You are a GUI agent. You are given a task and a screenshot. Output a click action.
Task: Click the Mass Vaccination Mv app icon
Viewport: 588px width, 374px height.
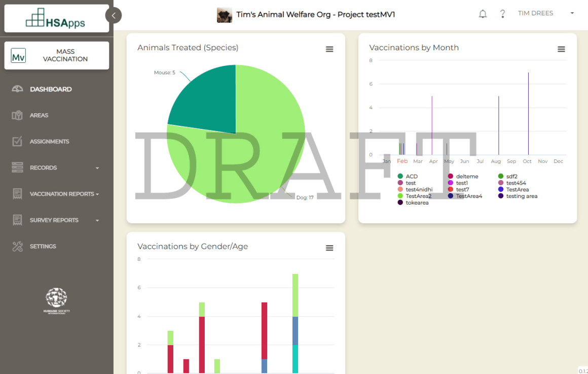(18, 55)
